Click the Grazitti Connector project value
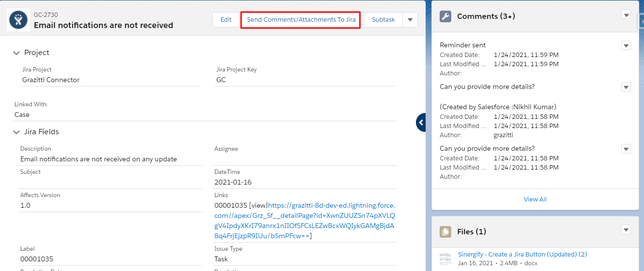 (51, 80)
